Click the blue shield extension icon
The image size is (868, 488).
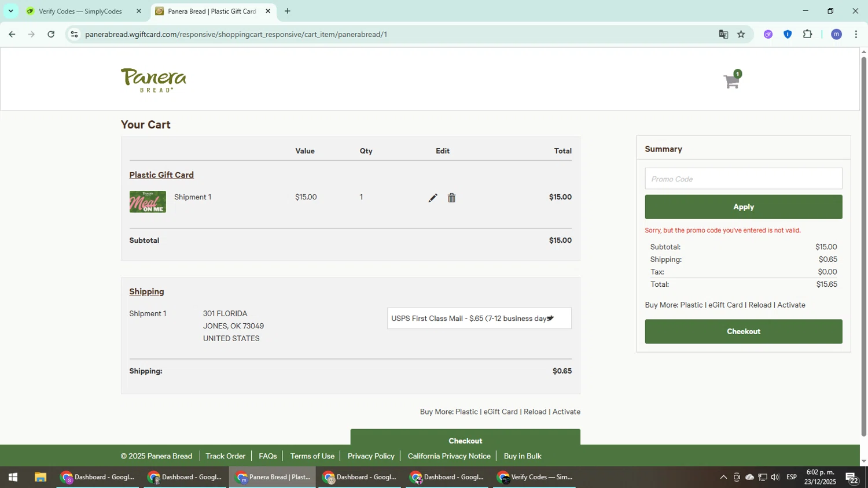[x=788, y=34]
